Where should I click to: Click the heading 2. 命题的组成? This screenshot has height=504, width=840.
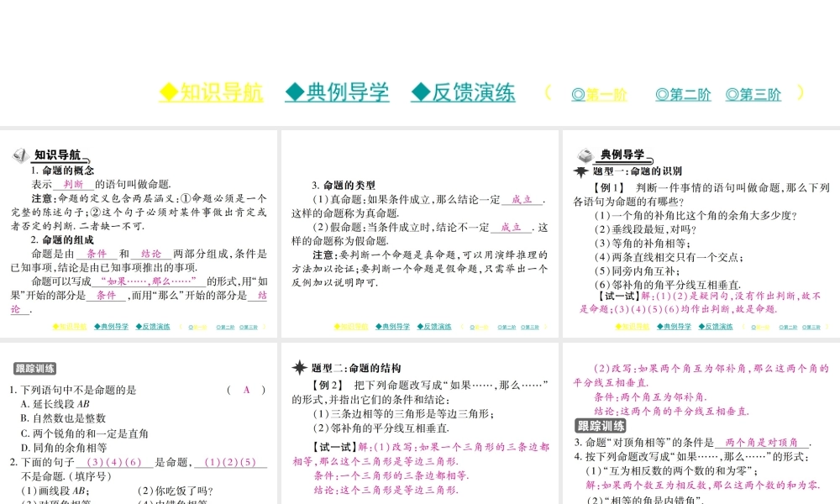click(x=62, y=240)
